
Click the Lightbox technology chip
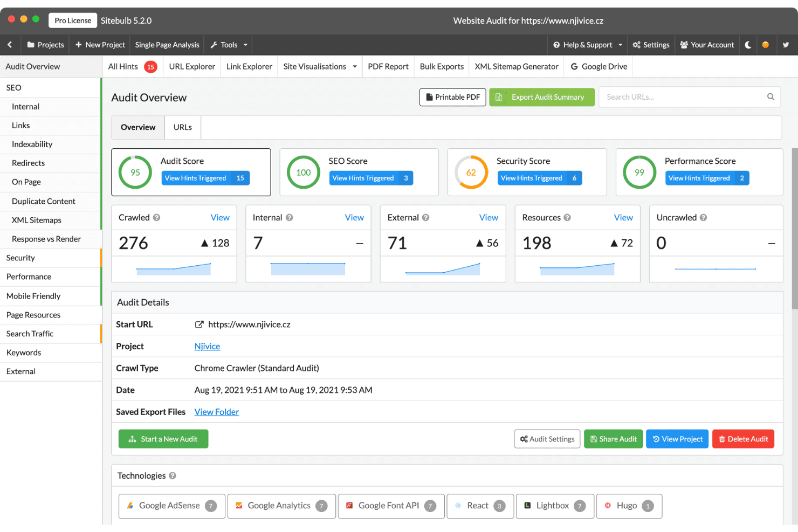[x=555, y=506]
